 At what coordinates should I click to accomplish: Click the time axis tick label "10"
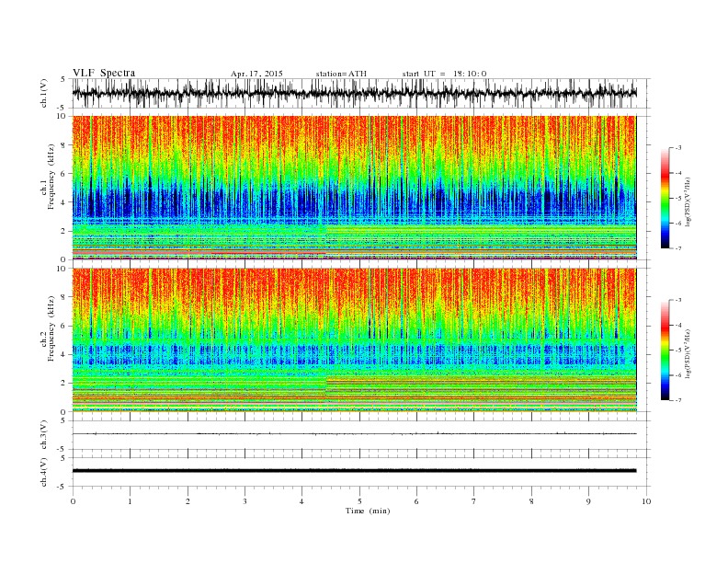coord(646,501)
